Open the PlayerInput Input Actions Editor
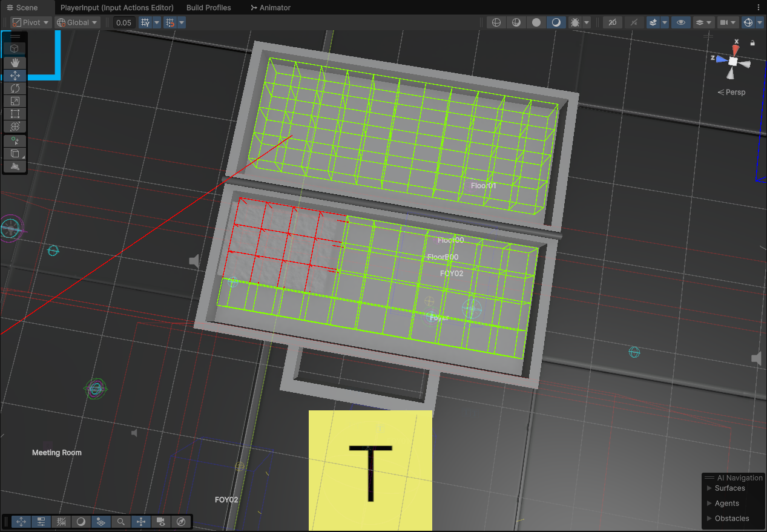 (116, 8)
